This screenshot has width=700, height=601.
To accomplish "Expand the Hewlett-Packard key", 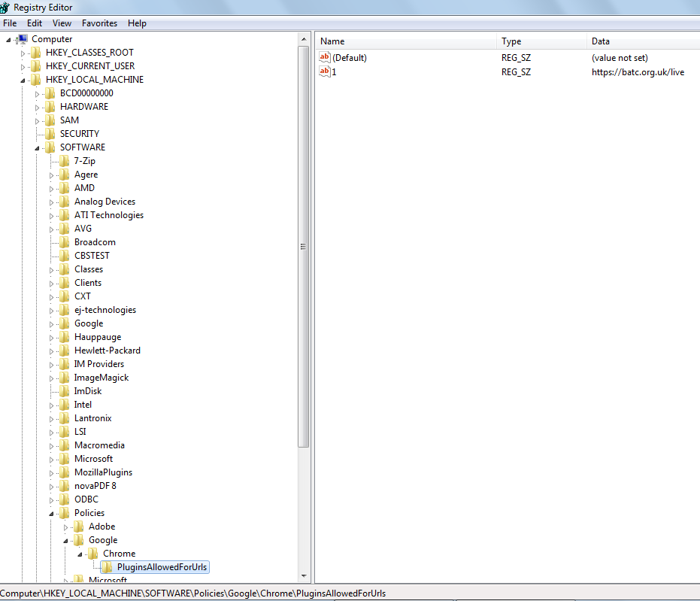I will coord(52,351).
